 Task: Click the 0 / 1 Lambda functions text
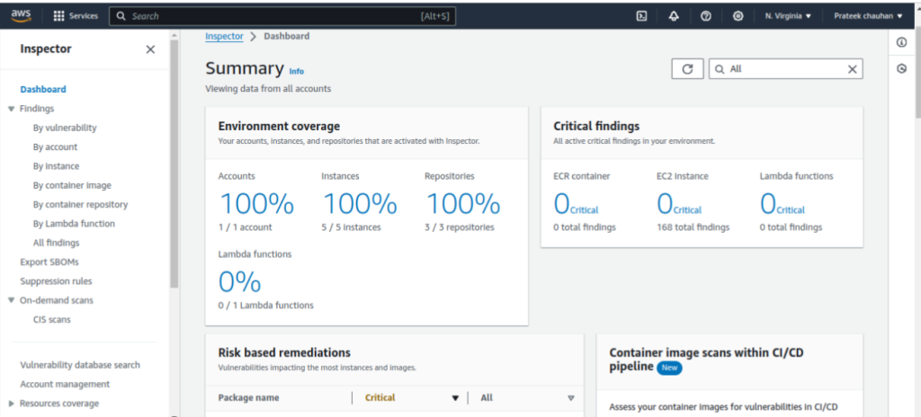(x=266, y=305)
